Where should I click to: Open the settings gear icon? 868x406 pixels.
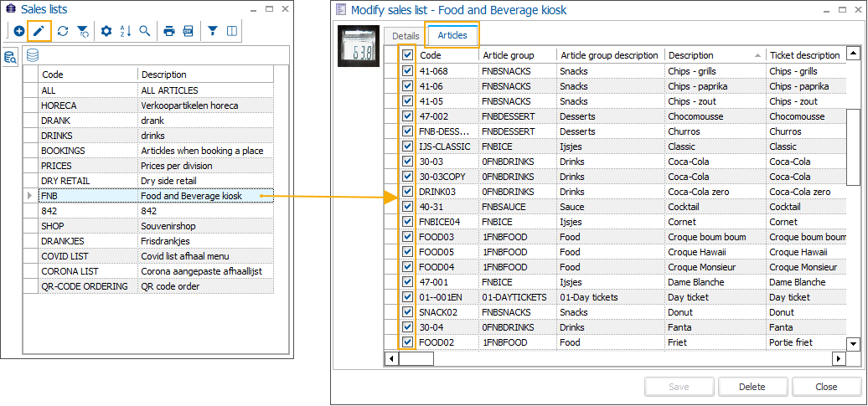[106, 32]
